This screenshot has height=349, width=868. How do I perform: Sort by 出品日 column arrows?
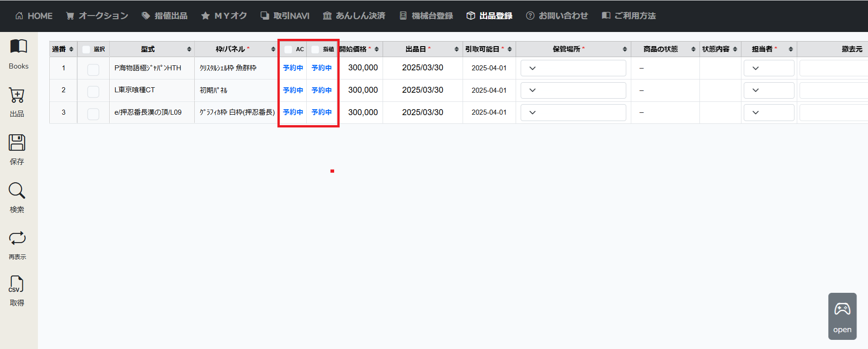457,49
